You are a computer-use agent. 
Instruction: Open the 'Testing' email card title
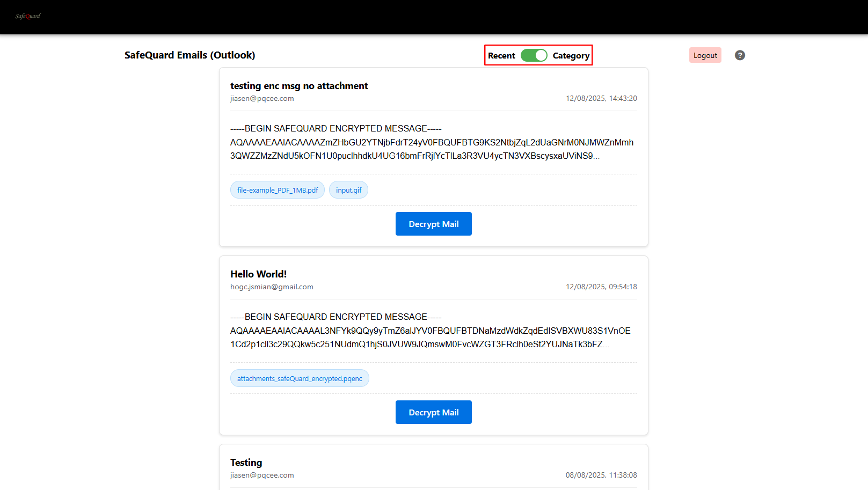click(246, 463)
